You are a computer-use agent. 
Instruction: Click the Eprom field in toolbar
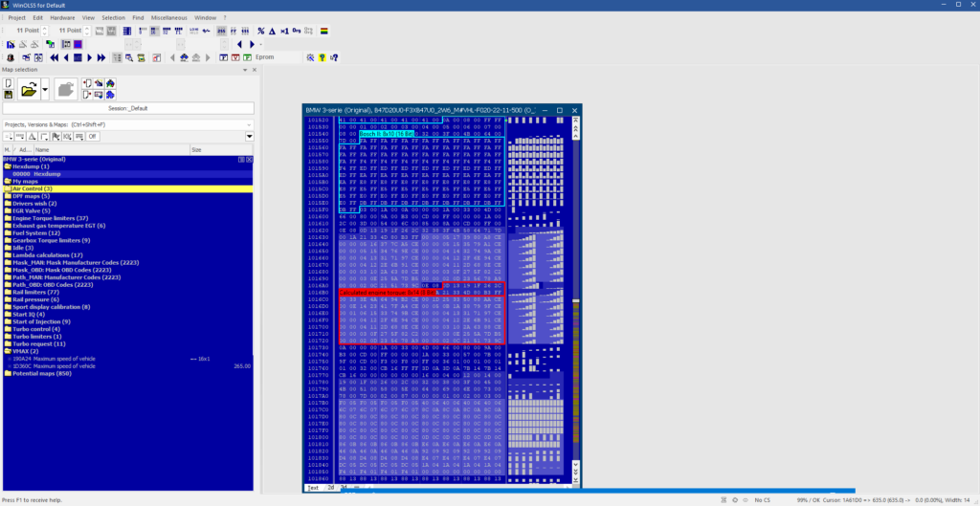click(278, 57)
